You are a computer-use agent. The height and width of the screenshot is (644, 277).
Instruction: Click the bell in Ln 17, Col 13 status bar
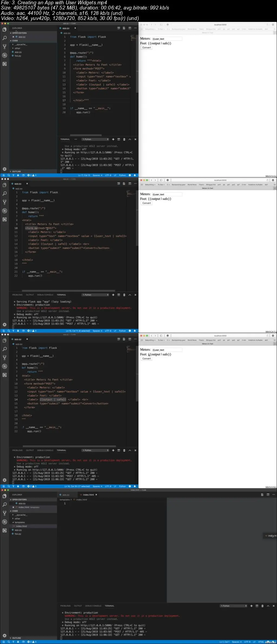tap(135, 175)
